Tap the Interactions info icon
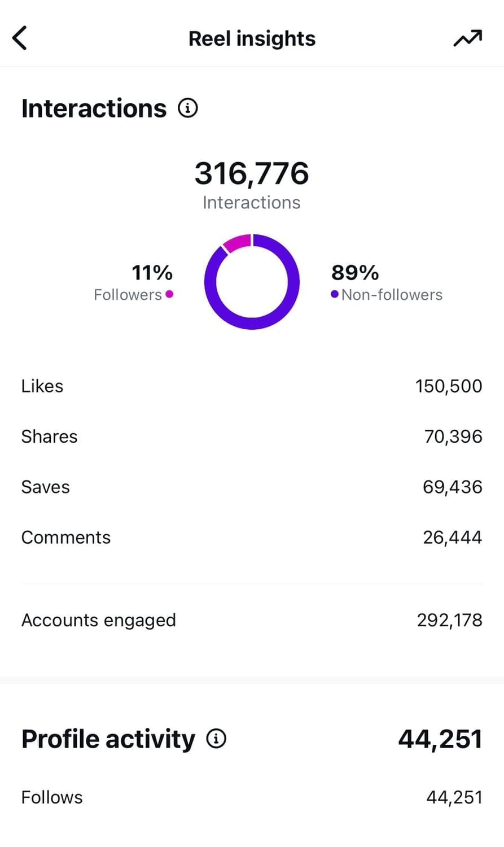Viewport: 504px width, 847px height. coord(188,108)
